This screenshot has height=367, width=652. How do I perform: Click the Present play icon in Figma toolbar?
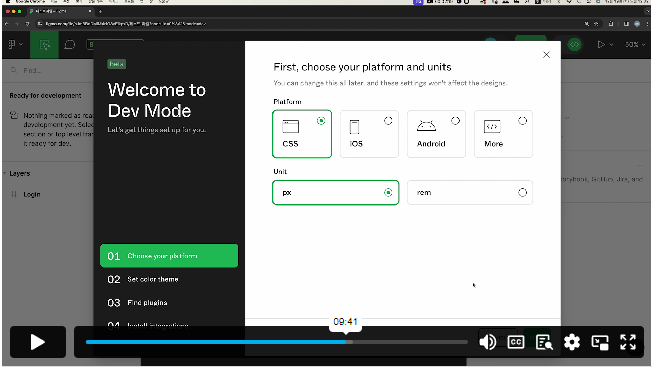point(601,44)
